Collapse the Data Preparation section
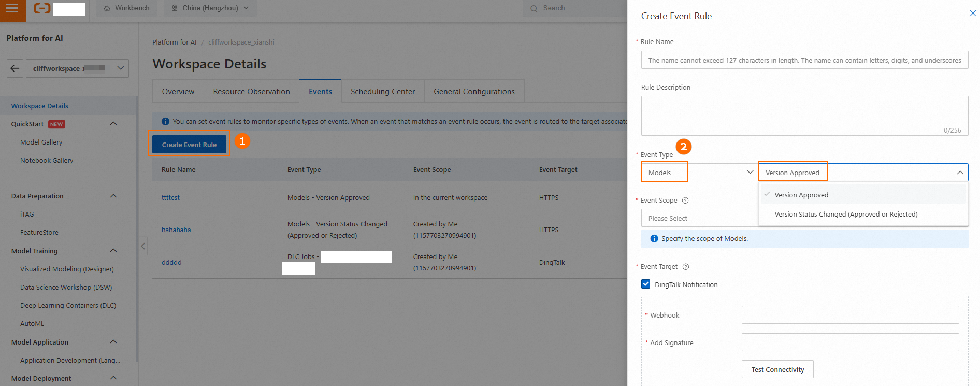980x386 pixels. point(113,196)
